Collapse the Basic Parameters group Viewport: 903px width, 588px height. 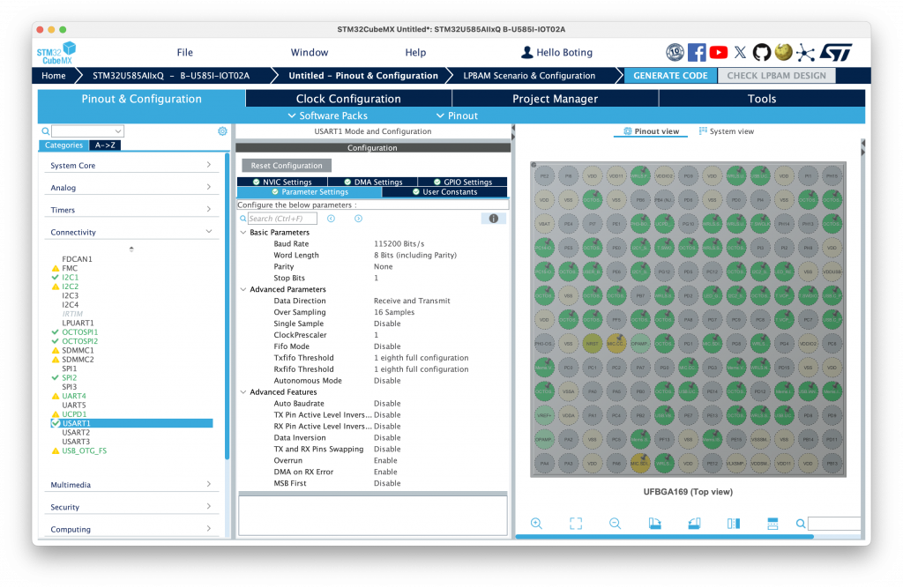[x=243, y=233]
